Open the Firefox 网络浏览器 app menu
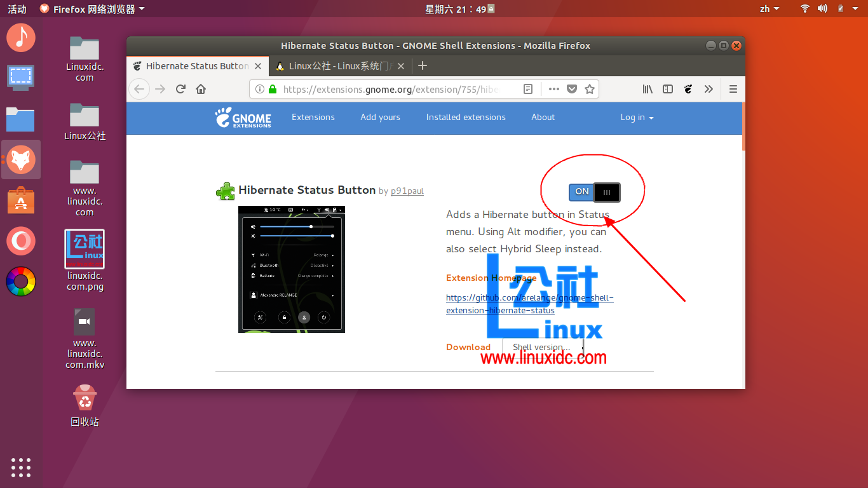Image resolution: width=868 pixels, height=488 pixels. (92, 9)
